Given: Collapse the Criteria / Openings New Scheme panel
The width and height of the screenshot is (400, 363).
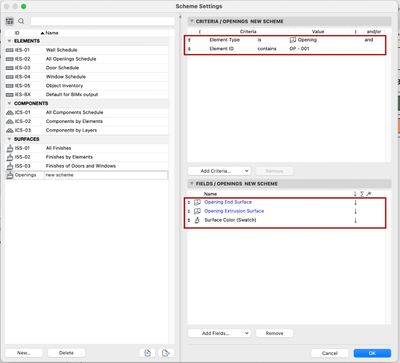Looking at the screenshot, I should pos(192,21).
